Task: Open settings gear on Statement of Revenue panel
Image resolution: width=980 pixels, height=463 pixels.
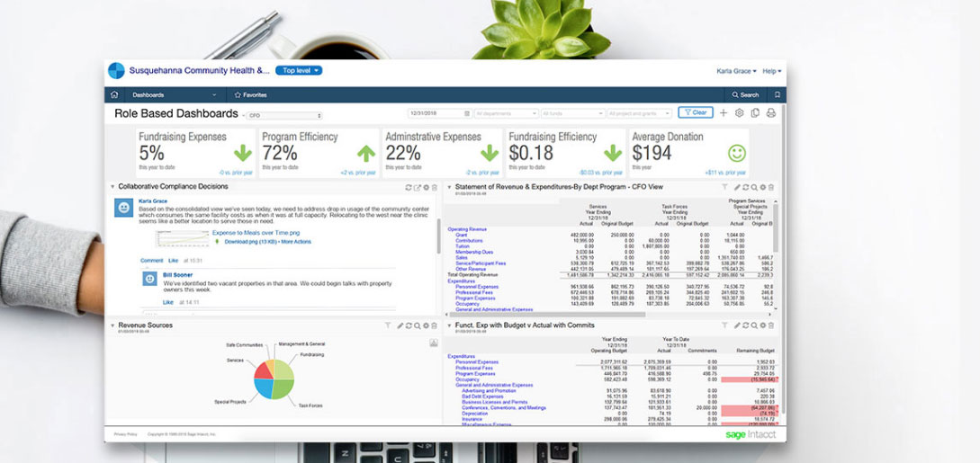Action: (762, 187)
